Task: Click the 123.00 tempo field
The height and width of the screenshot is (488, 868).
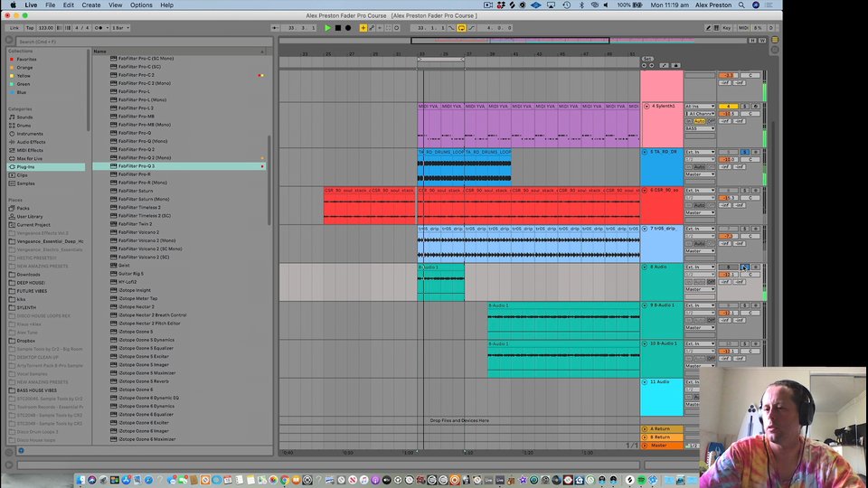Action: tap(46, 28)
